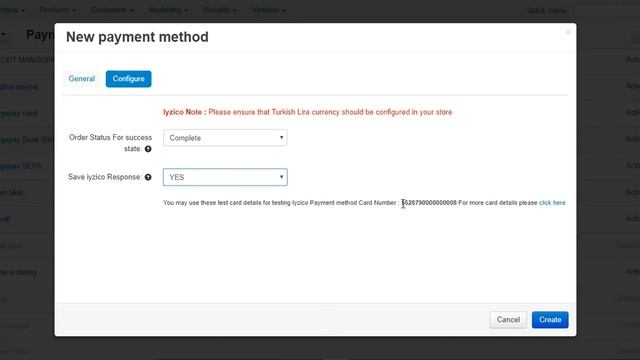Close the New payment method dialog
Screen dimensions: 640x360
tap(568, 32)
